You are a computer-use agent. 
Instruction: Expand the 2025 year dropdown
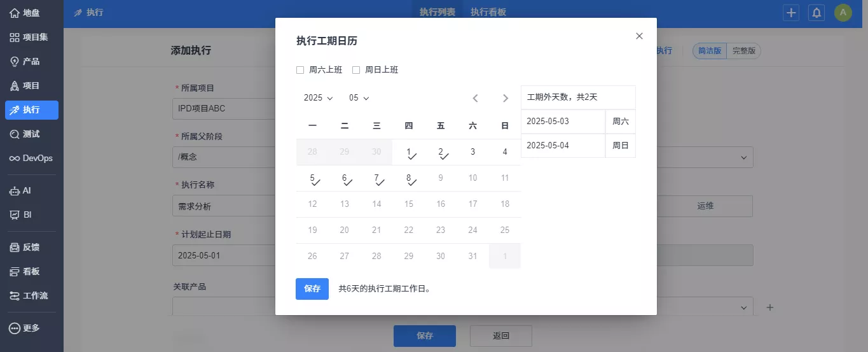point(318,98)
